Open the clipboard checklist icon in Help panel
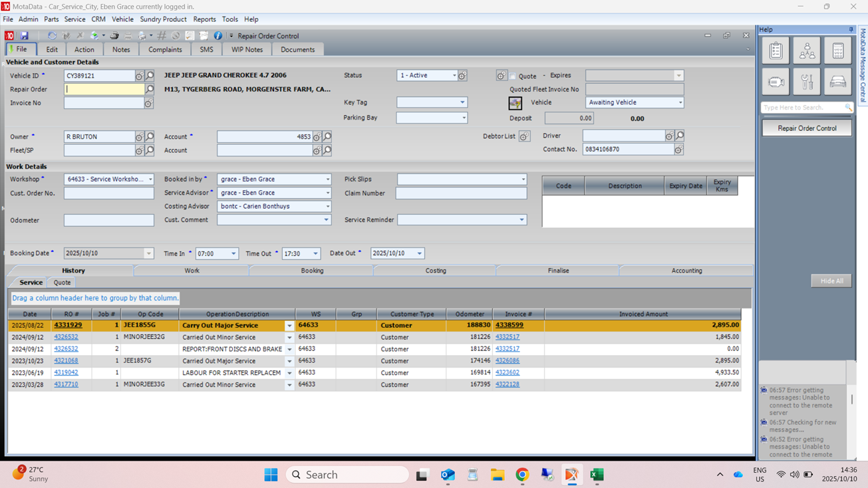This screenshot has height=488, width=868. click(776, 51)
